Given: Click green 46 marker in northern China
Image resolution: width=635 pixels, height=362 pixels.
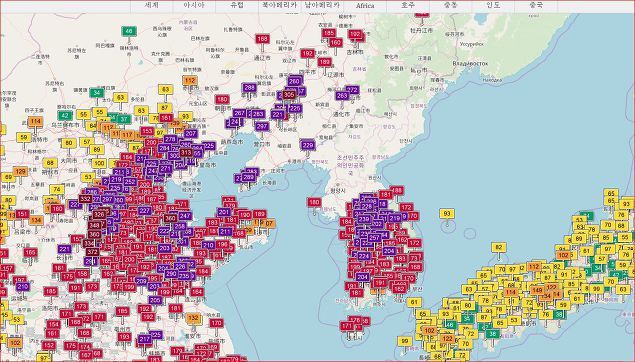Looking at the screenshot, I should 129,31.
